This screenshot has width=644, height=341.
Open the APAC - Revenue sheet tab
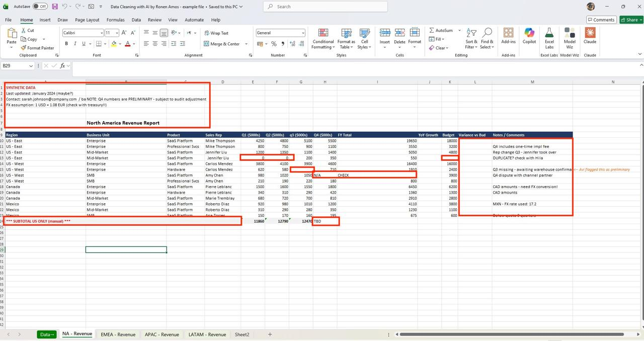point(162,334)
